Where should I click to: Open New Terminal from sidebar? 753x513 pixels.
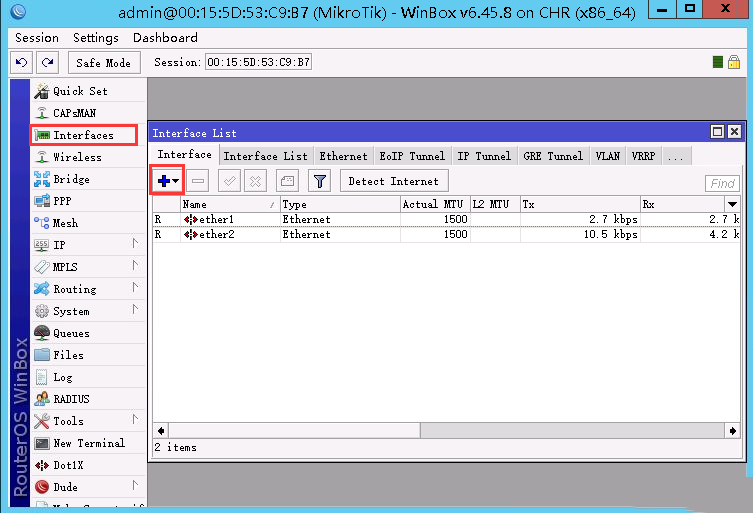[88, 443]
